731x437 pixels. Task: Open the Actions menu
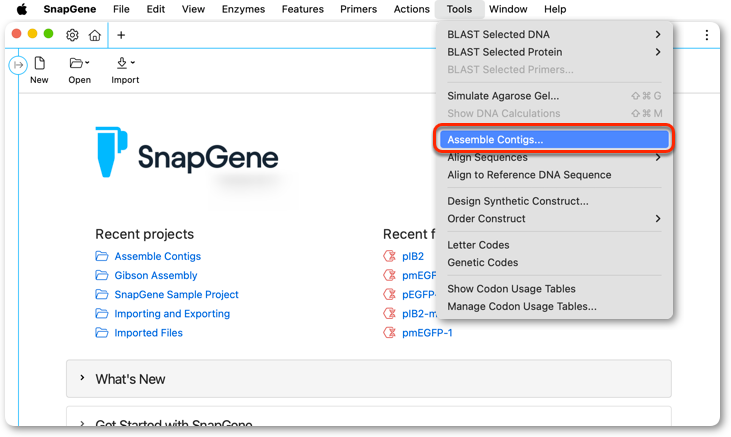(412, 9)
